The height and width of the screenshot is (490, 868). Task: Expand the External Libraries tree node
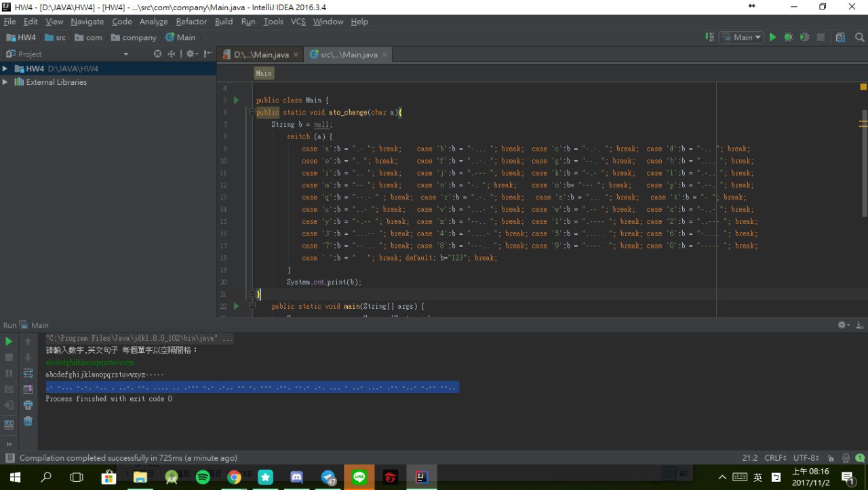coord(5,82)
